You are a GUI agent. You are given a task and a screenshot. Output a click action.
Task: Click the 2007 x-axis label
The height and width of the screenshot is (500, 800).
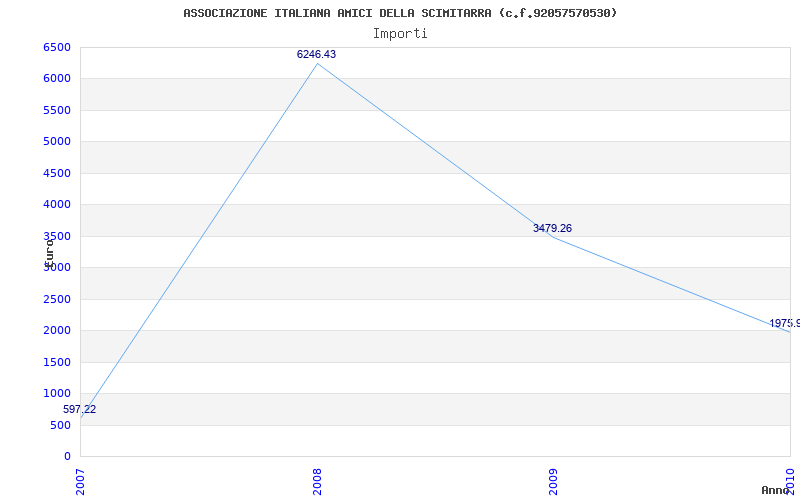coord(81,482)
